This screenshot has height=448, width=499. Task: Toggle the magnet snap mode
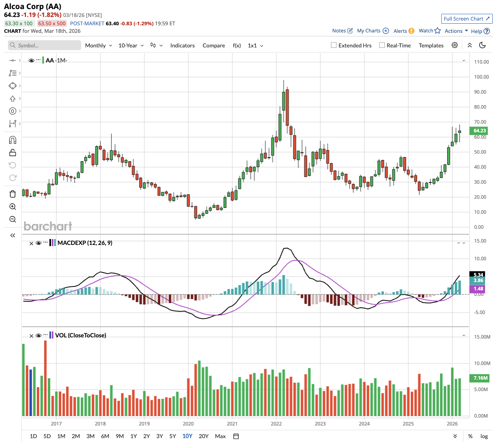coord(12,140)
